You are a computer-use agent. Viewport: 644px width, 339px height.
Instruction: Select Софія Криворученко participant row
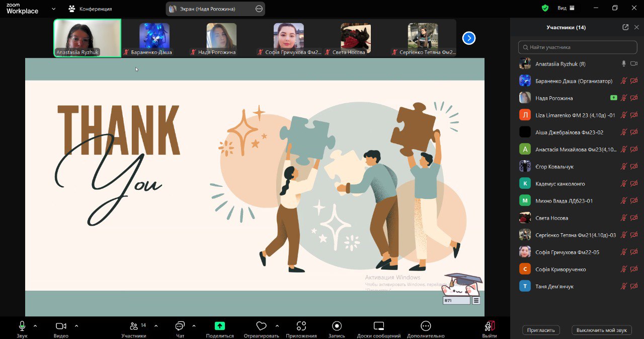[577, 269]
